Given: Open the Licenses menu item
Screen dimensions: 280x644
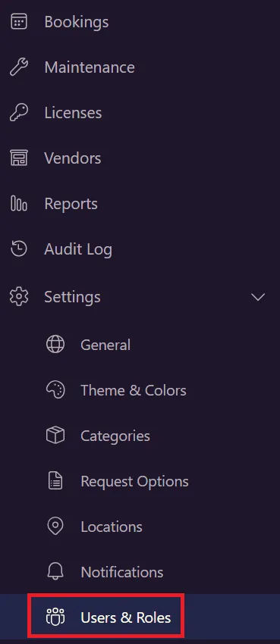Looking at the screenshot, I should pyautogui.click(x=73, y=113).
